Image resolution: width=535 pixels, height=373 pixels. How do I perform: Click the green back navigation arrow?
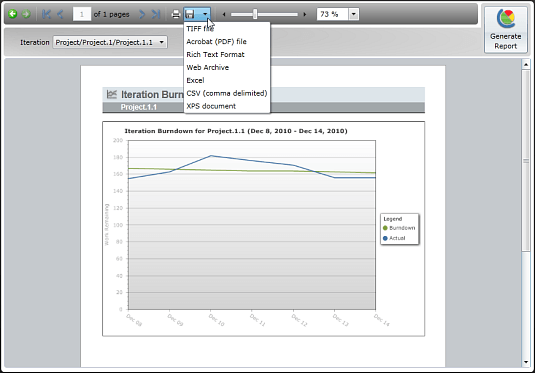tap(13, 14)
